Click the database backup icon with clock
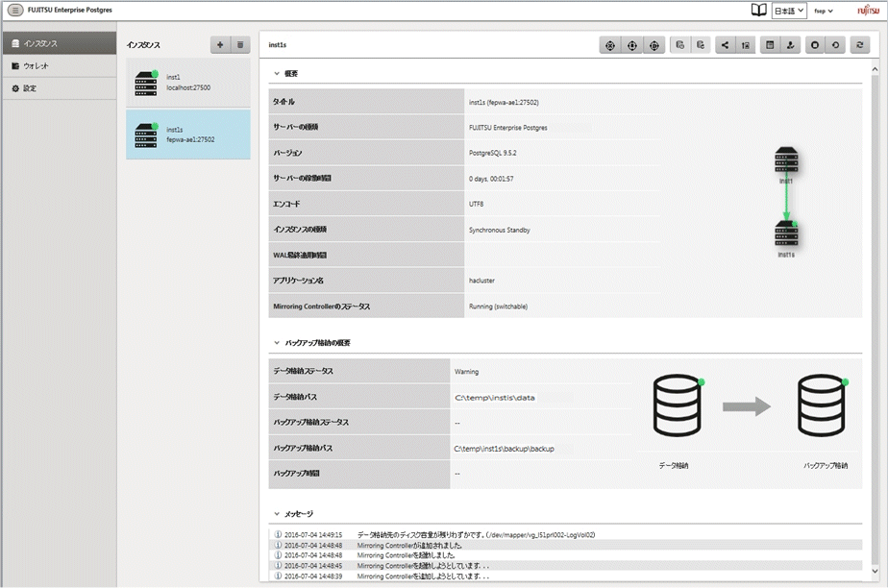888x588 pixels. [680, 45]
